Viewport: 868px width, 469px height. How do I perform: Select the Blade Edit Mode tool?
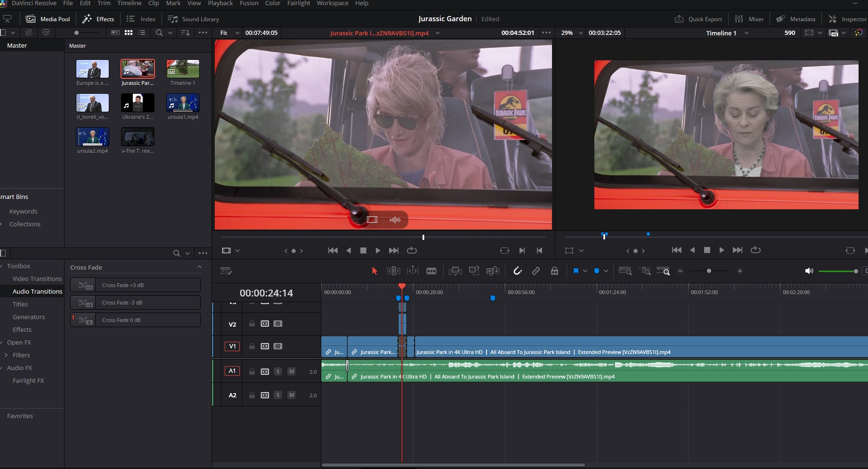pyautogui.click(x=431, y=271)
